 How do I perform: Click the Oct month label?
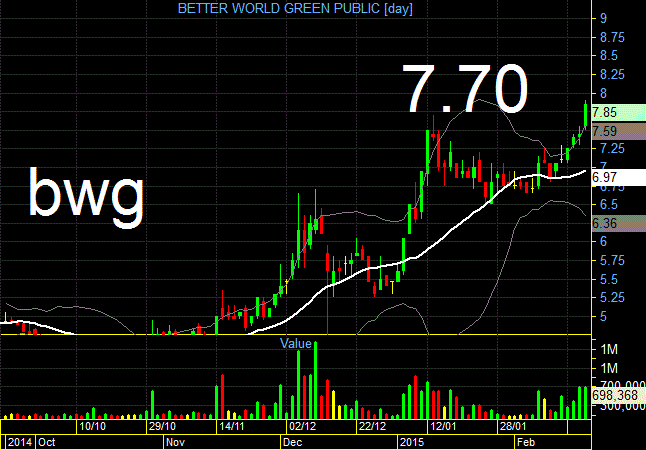pos(47,442)
